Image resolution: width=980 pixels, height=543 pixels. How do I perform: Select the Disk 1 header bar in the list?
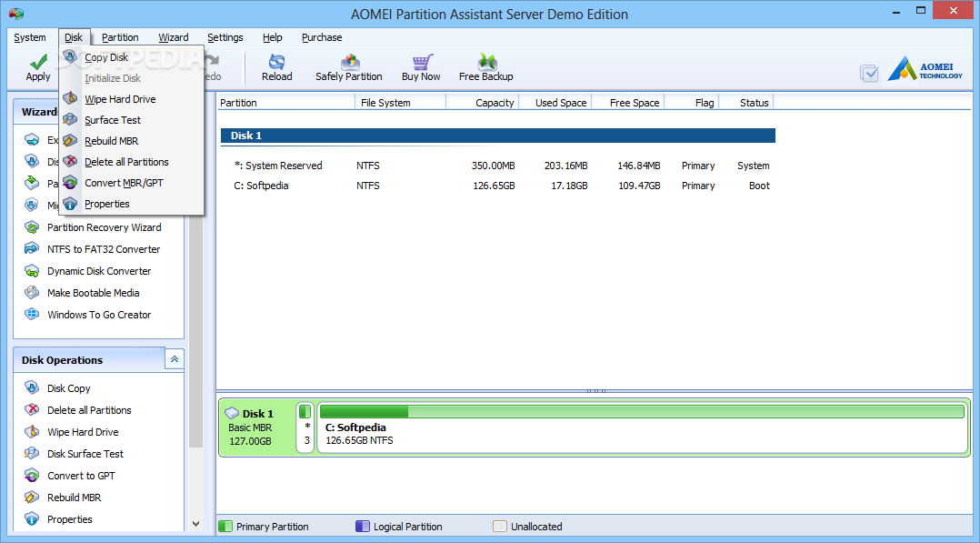point(498,136)
